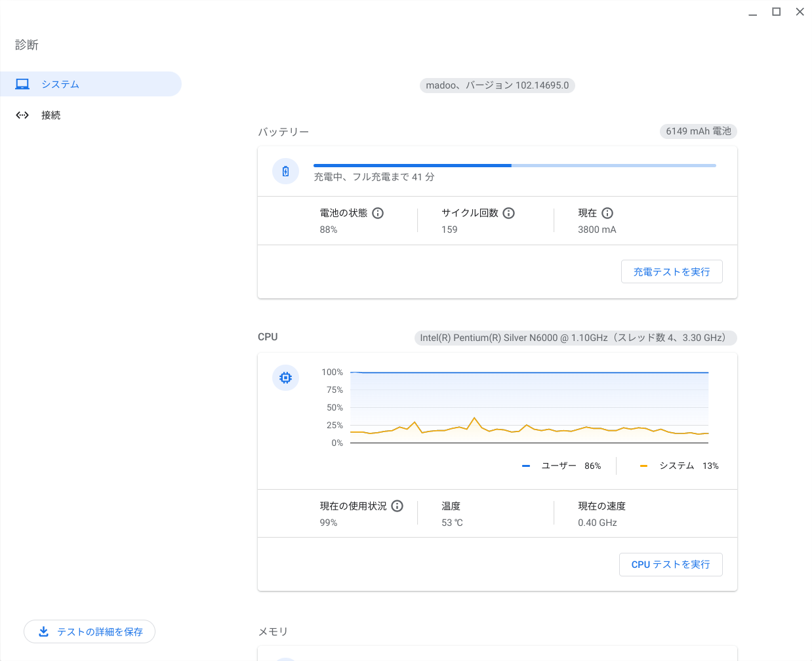This screenshot has height=661, width=812.
Task: Click the Intel Pentium Silver N6000 chip
Action: [x=575, y=338]
